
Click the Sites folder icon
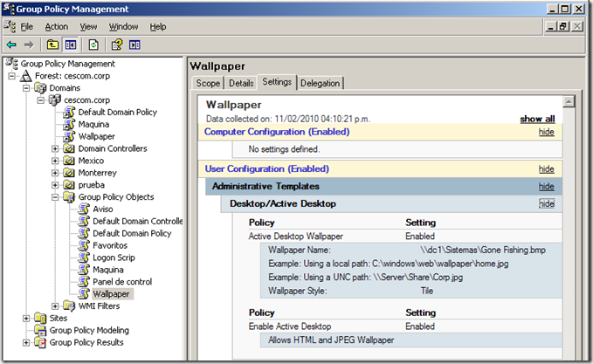(40, 318)
